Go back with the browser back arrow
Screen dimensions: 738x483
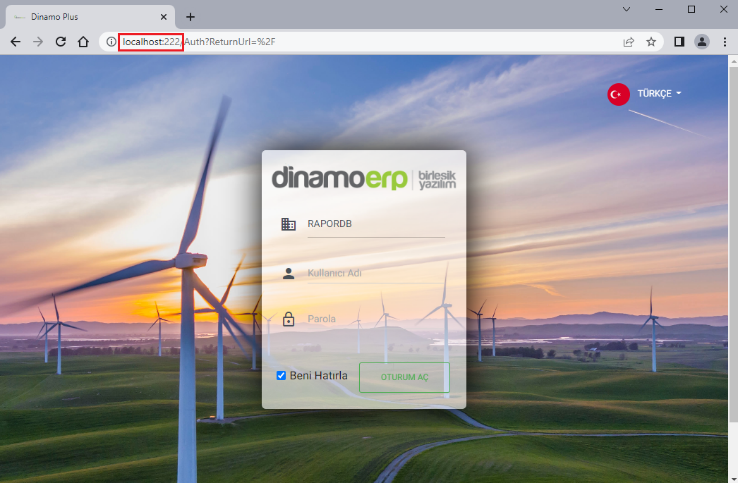16,42
